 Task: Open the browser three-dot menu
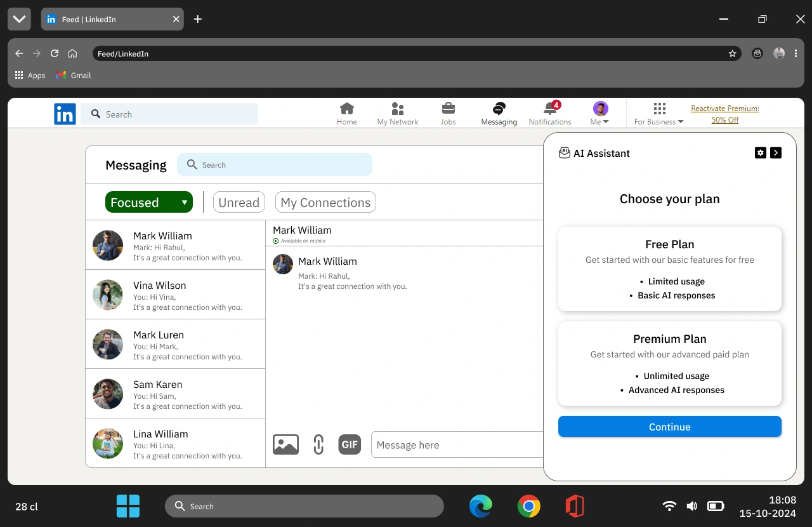(796, 54)
